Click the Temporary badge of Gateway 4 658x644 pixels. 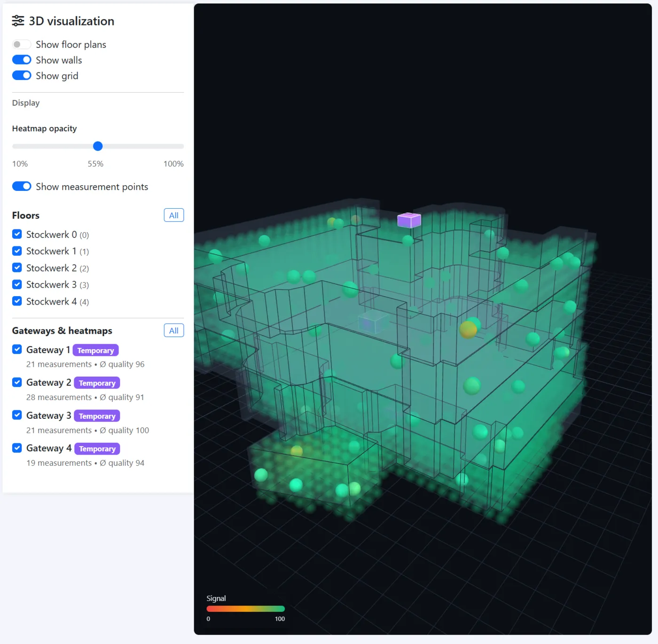97,449
